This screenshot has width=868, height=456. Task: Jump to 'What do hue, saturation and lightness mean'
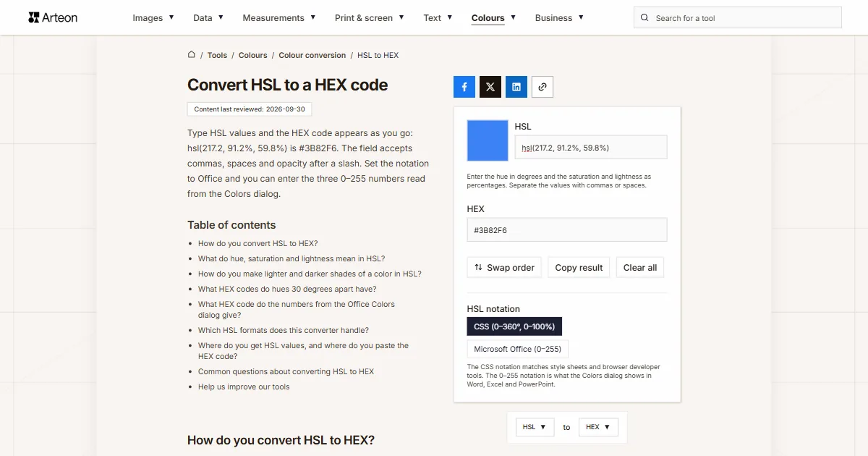point(292,258)
